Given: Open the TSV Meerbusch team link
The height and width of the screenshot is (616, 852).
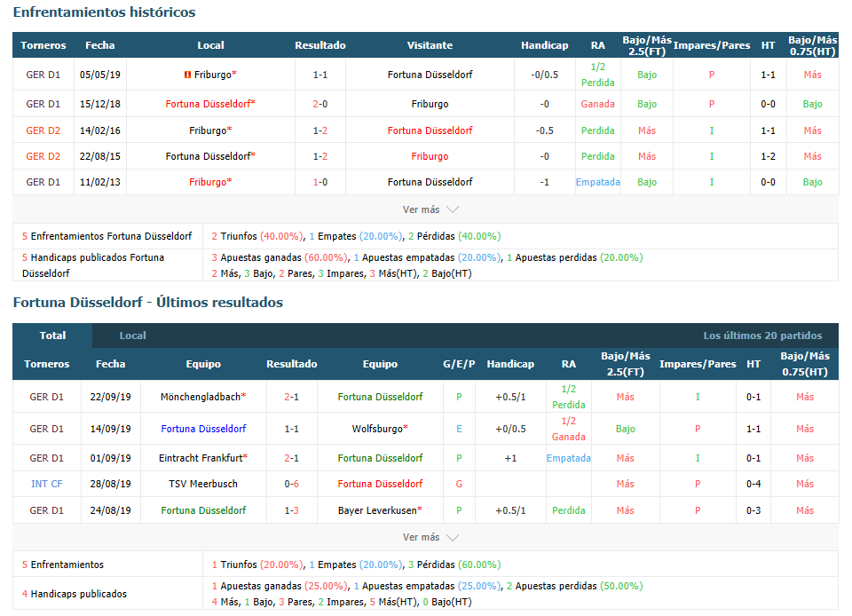Looking at the screenshot, I should [x=203, y=484].
